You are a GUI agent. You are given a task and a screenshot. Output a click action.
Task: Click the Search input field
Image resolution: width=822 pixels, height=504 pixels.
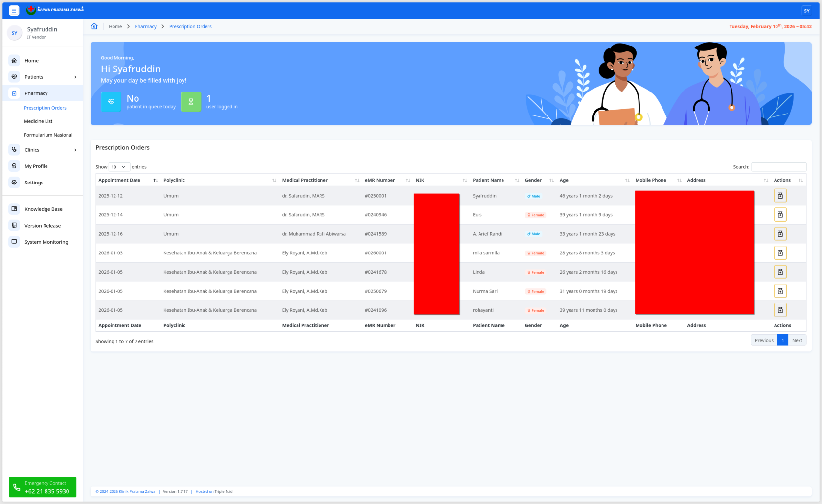click(778, 167)
